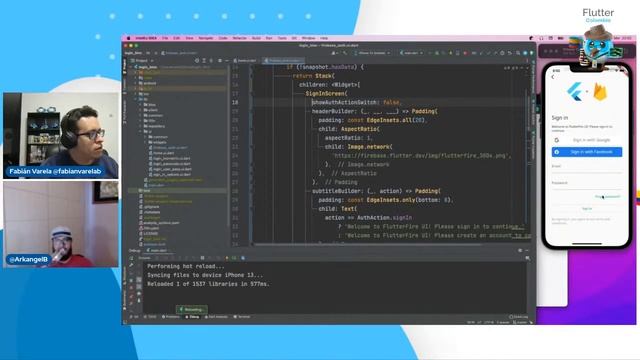Viewport: 640px width, 360px height.
Task: Open the TODO tool window tab
Action: (151, 317)
